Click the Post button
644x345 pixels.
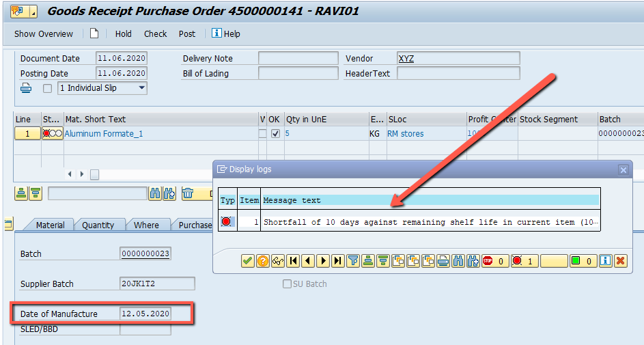[187, 33]
